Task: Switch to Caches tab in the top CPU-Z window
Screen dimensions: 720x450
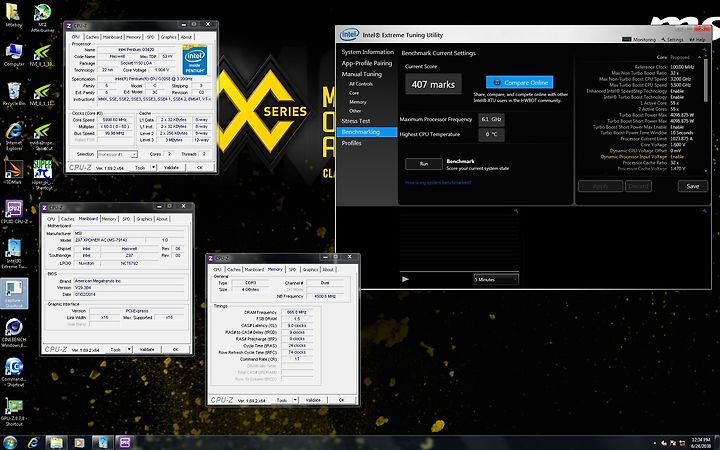Action: pos(92,37)
